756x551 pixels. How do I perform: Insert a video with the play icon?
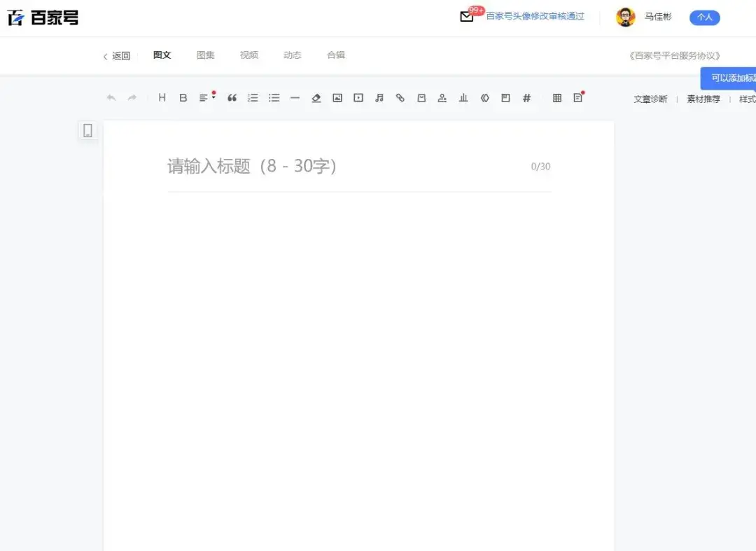pos(358,98)
